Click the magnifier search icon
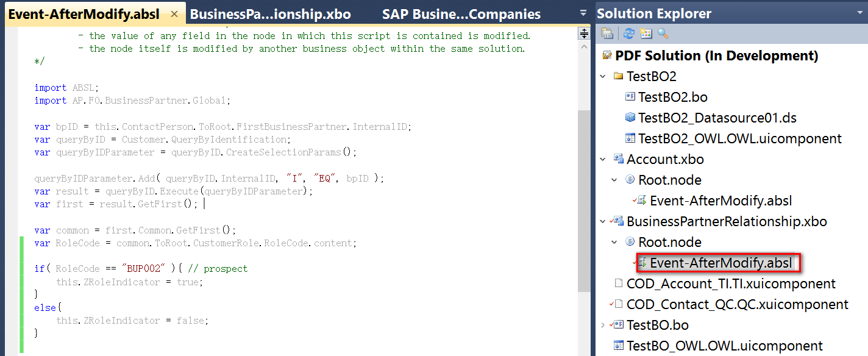868x356 pixels. pos(663,34)
